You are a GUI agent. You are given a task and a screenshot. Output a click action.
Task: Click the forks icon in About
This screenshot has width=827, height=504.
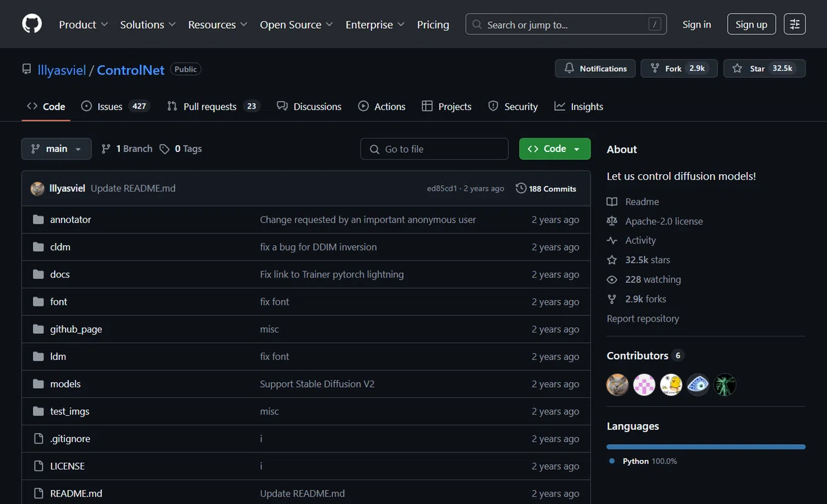tap(612, 299)
